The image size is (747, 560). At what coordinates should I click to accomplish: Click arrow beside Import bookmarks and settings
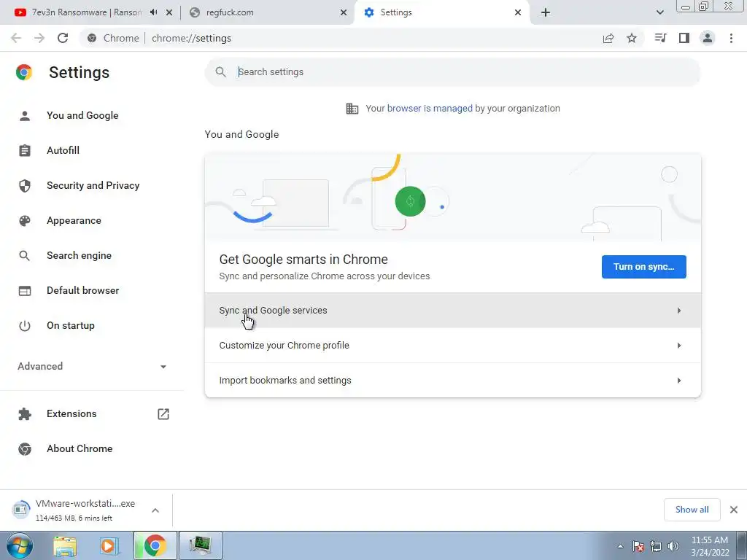click(679, 381)
